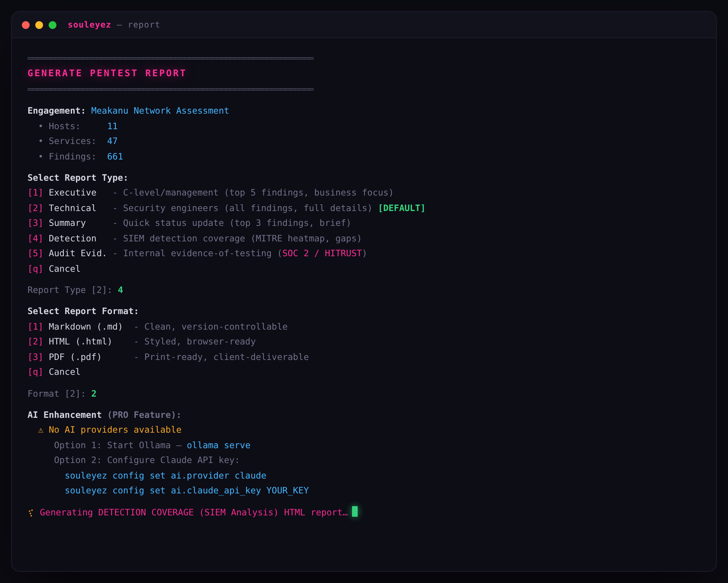This screenshot has width=728, height=583.
Task: Click the 'Services:' label
Action: (72, 141)
